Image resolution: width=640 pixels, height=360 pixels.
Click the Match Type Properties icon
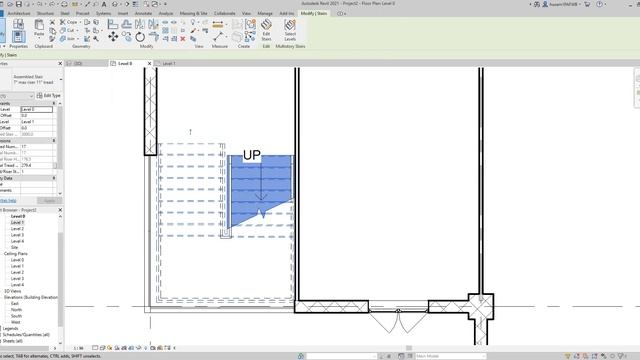point(52,39)
